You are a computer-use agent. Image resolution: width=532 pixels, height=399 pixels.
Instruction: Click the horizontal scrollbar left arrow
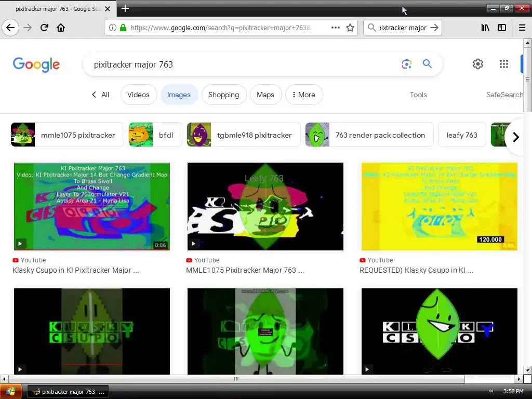coord(4,379)
